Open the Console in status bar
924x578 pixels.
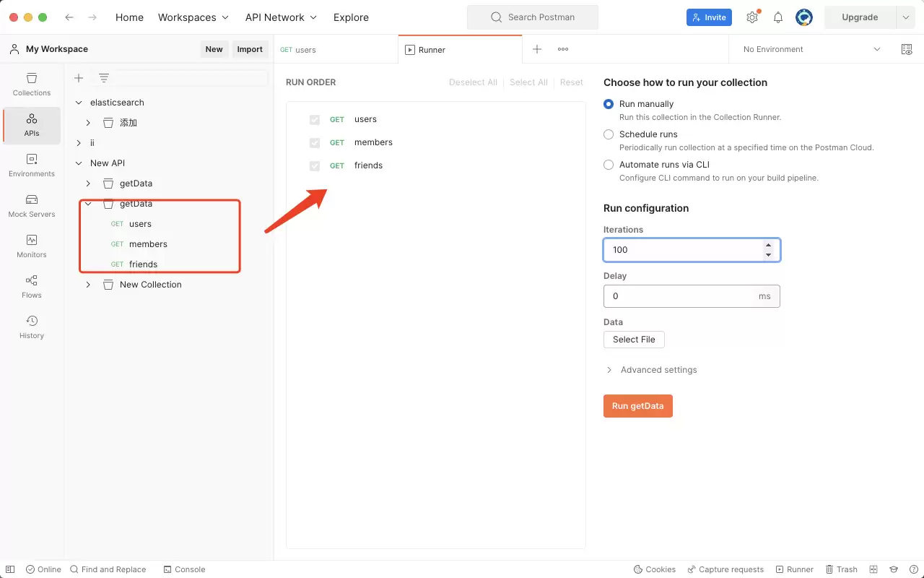(184, 569)
